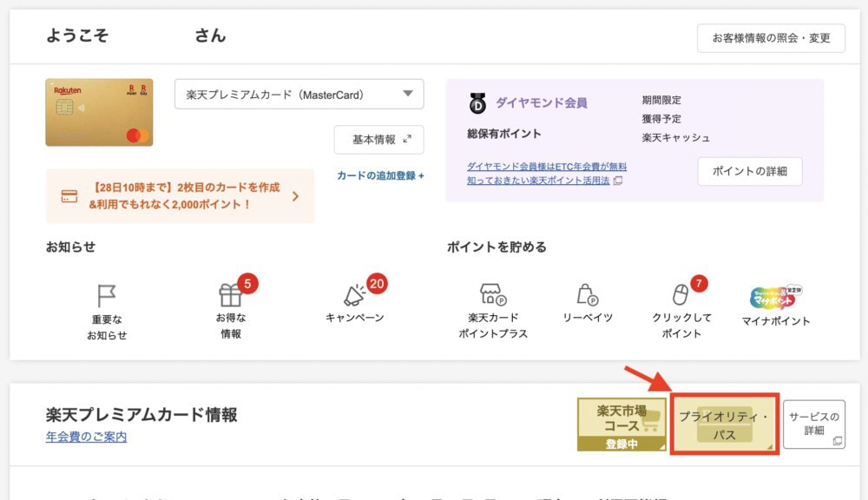The height and width of the screenshot is (500, 868).
Task: Select the 楽天市場コース 登録中 button
Action: tap(621, 424)
